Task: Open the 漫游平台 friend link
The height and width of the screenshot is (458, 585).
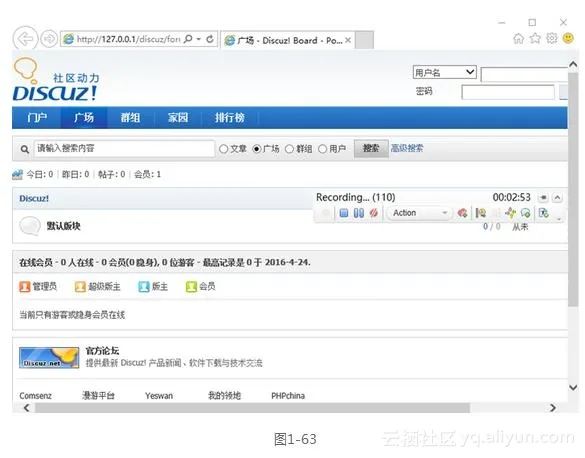Action: click(98, 396)
